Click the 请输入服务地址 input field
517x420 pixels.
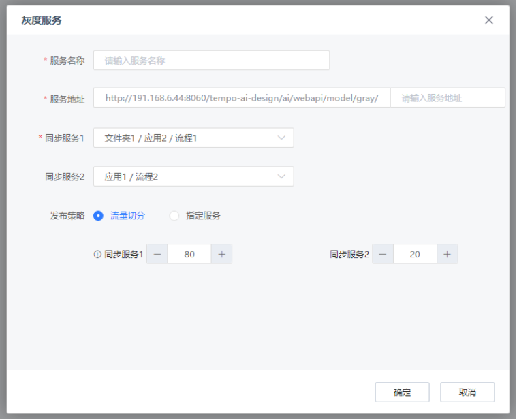click(x=448, y=98)
